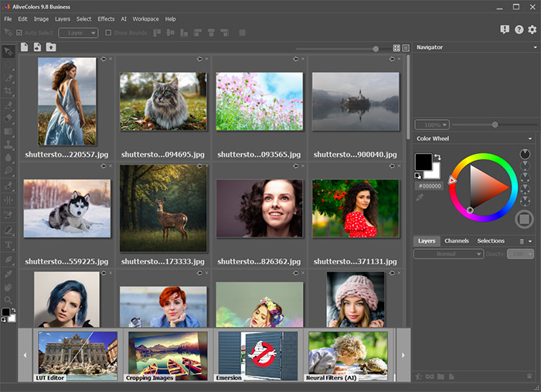541x392 pixels.
Task: Click the Open Image arrow-document icon
Action: (37, 47)
